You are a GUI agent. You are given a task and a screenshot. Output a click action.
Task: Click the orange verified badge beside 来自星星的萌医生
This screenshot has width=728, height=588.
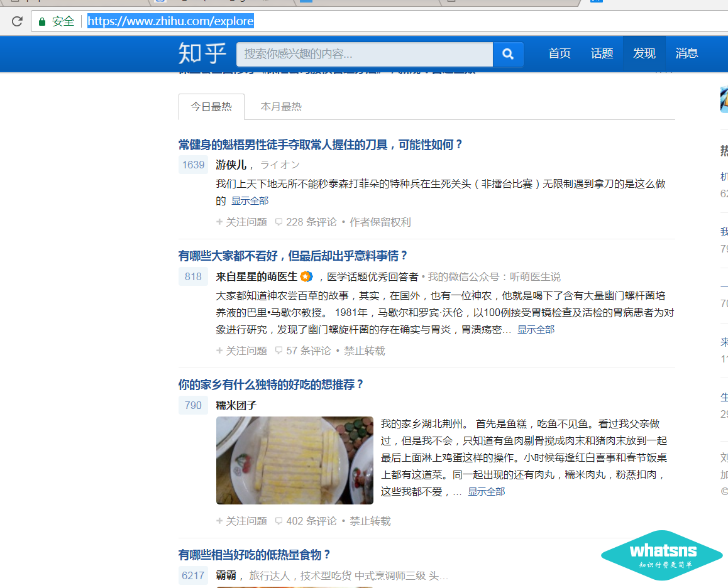pos(306,276)
